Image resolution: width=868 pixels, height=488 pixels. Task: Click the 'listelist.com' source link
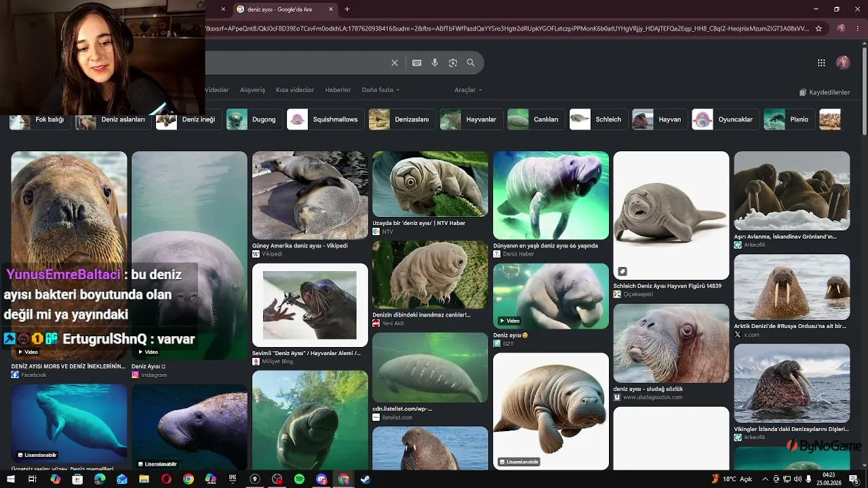tap(397, 418)
